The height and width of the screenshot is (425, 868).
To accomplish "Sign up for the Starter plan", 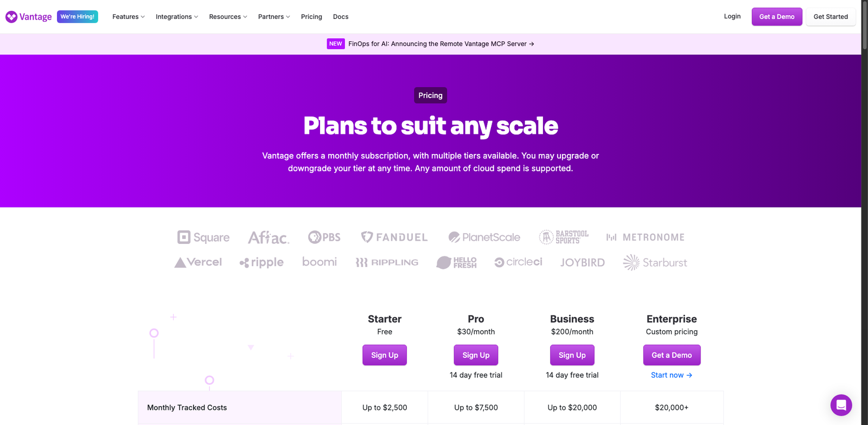I will pos(385,355).
